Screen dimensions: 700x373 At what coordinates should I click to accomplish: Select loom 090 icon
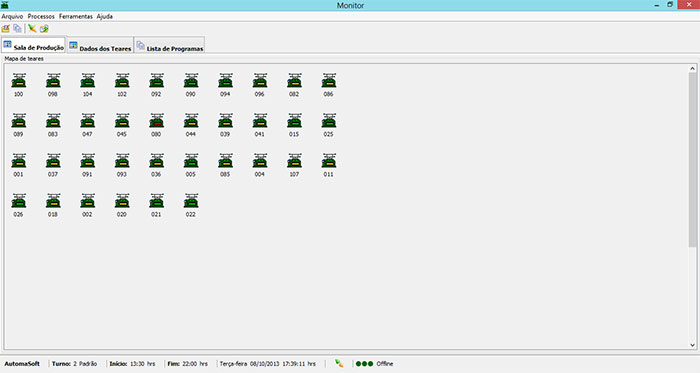[x=191, y=81]
